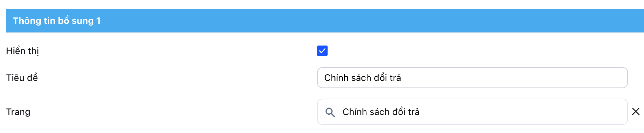Click the blue checkmark box next to Hiển thị
The width and height of the screenshot is (644, 133).
click(x=322, y=51)
